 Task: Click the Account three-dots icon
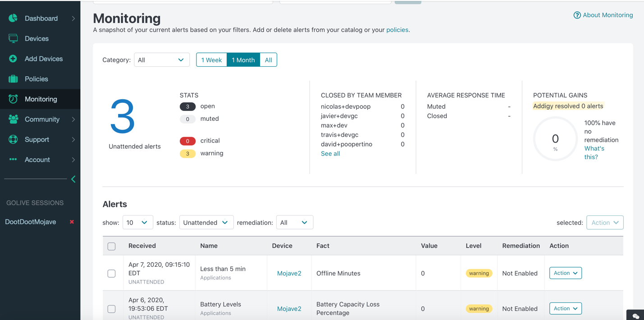click(13, 159)
